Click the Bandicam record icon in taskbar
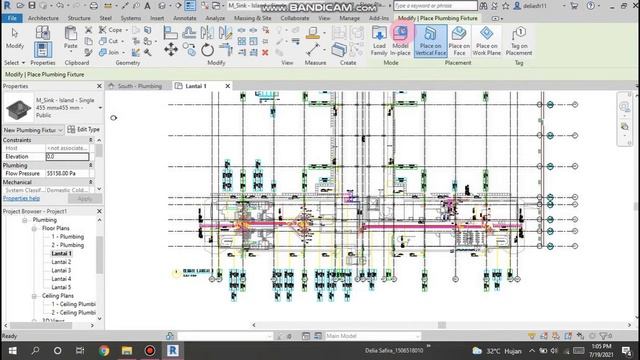The image size is (640, 360). [150, 350]
